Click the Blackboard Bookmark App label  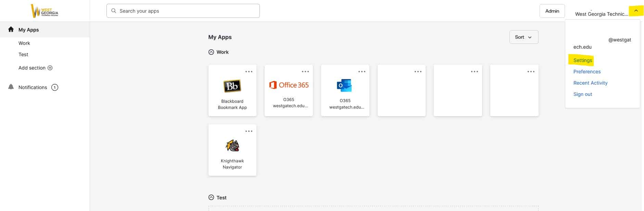coord(232,104)
